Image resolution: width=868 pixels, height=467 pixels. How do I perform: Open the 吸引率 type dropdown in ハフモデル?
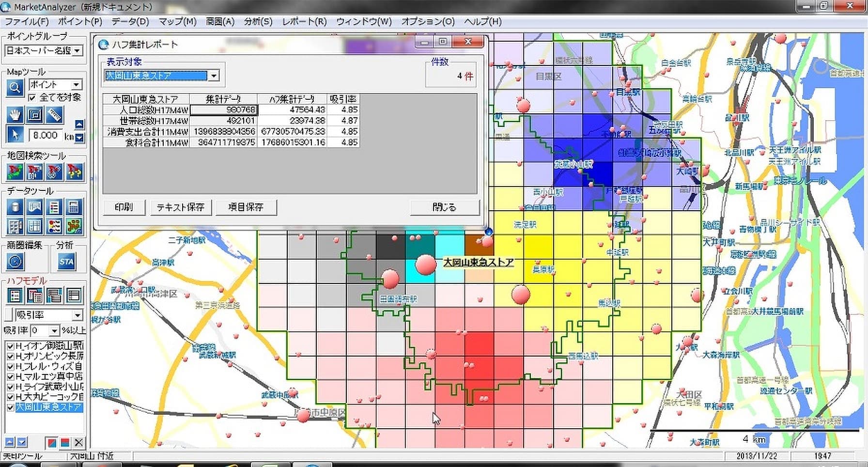[77, 315]
